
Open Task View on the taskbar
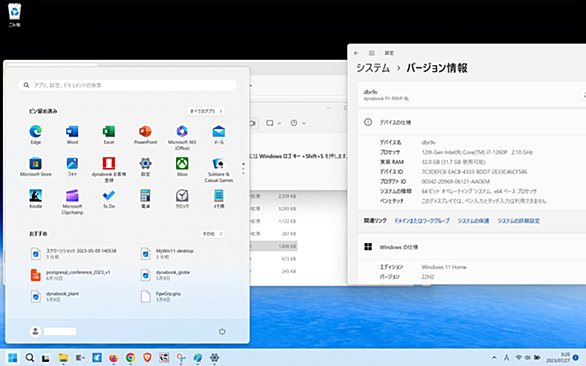click(46, 358)
